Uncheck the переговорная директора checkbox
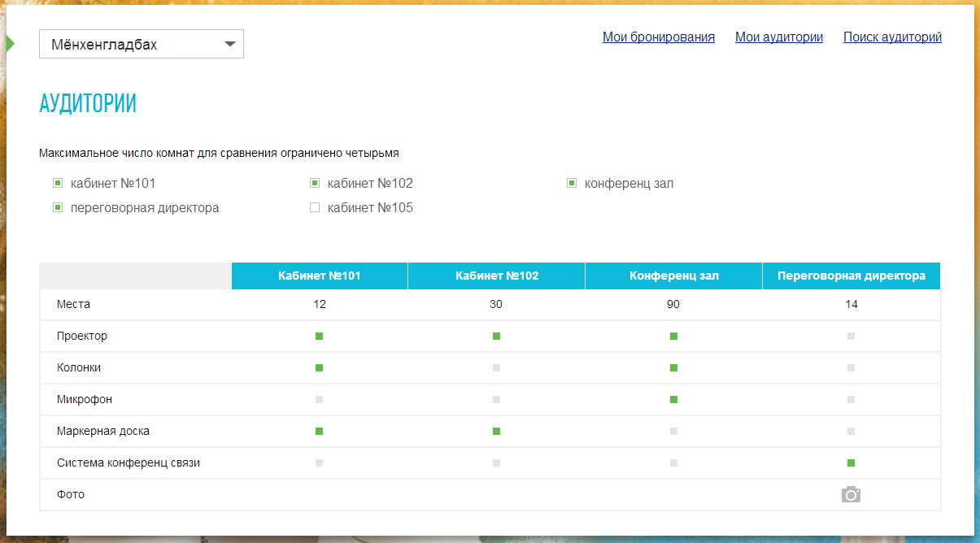 (58, 208)
